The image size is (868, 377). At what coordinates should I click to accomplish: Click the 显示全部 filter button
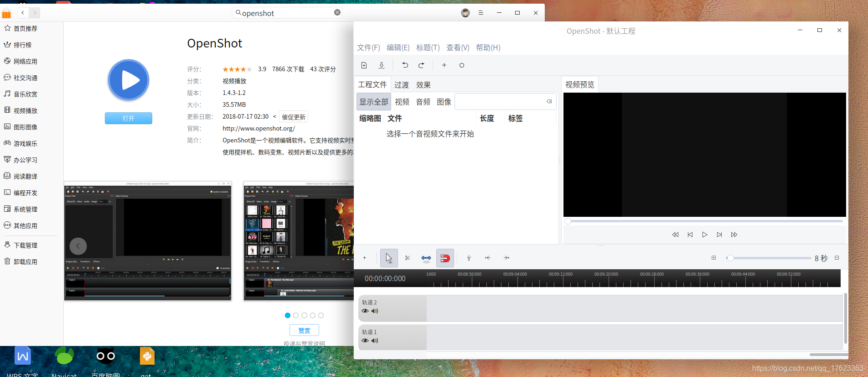[374, 102]
